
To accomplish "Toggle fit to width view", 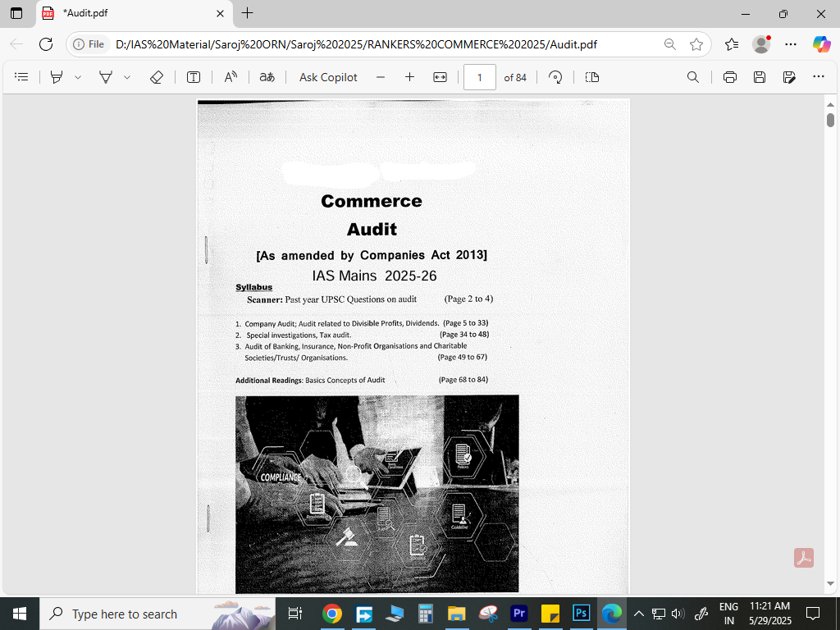I will pos(440,77).
